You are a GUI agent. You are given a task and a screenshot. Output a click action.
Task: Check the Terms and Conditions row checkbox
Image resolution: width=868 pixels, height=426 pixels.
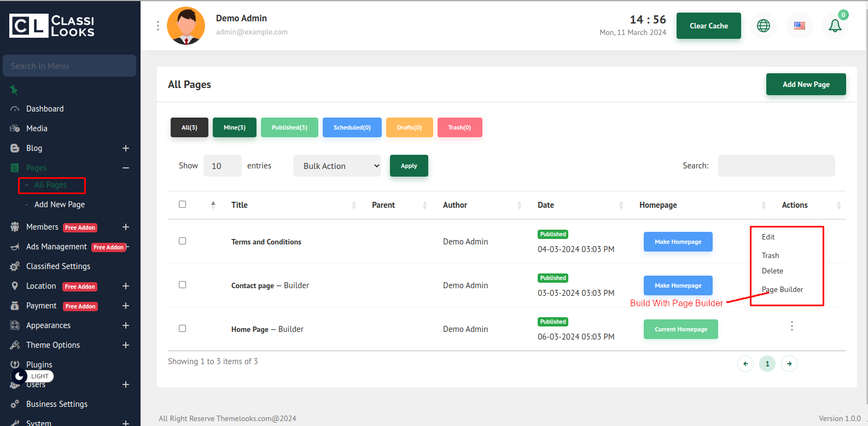click(183, 241)
